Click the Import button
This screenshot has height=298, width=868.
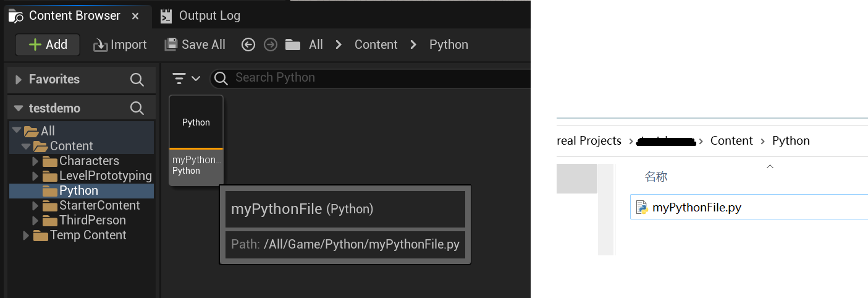click(x=120, y=45)
